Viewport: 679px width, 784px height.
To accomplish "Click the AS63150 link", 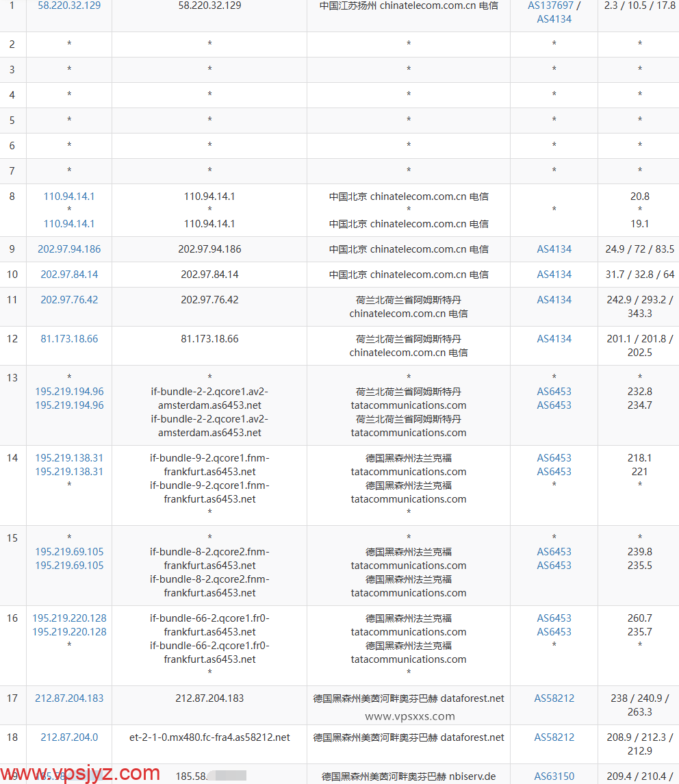I will 554,776.
